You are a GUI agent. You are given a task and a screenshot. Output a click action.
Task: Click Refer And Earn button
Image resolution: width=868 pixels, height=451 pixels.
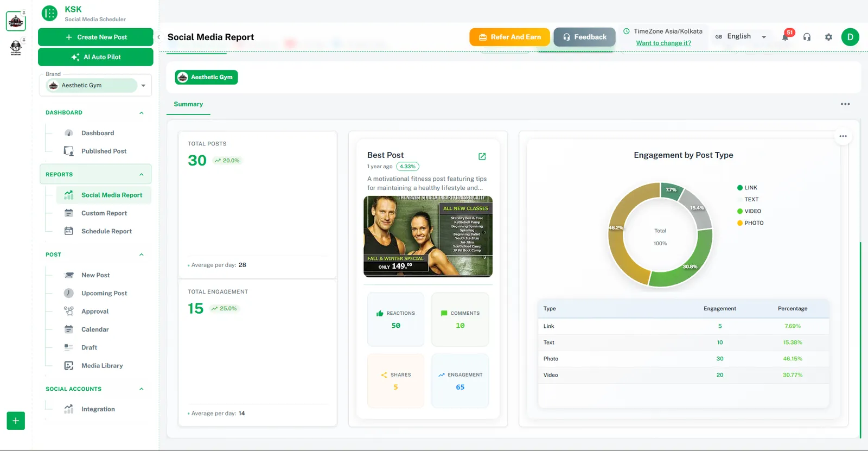[x=509, y=37]
